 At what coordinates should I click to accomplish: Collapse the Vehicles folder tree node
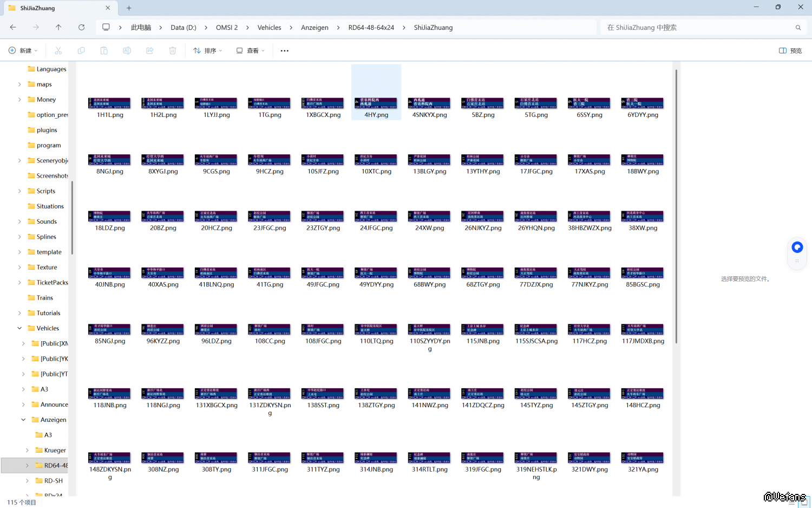19,328
